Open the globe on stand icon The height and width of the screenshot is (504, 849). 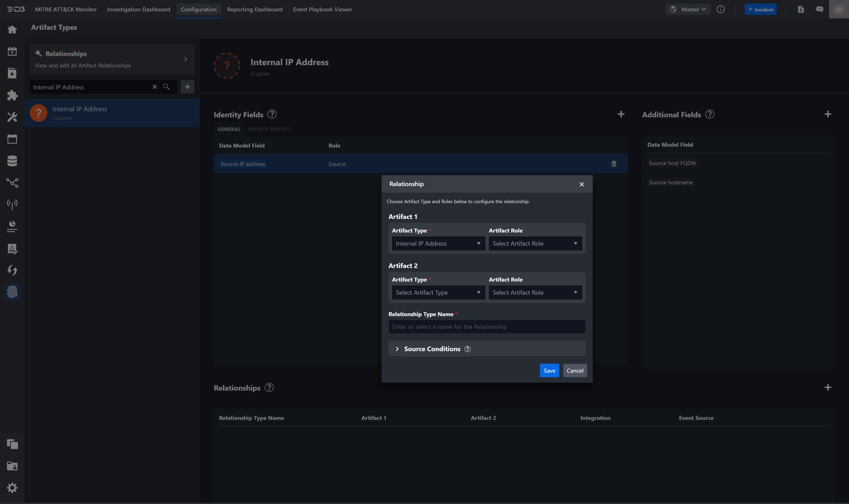[12, 227]
